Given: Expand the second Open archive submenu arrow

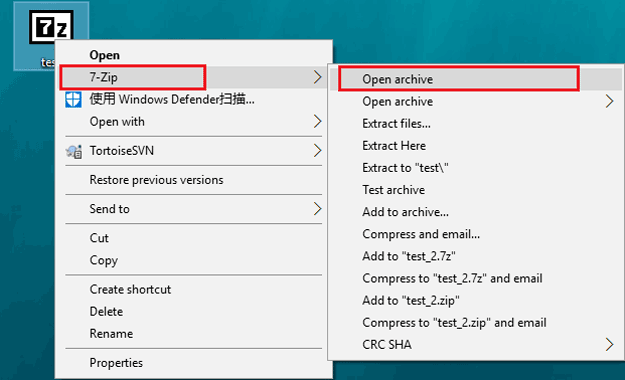Looking at the screenshot, I should (x=609, y=101).
